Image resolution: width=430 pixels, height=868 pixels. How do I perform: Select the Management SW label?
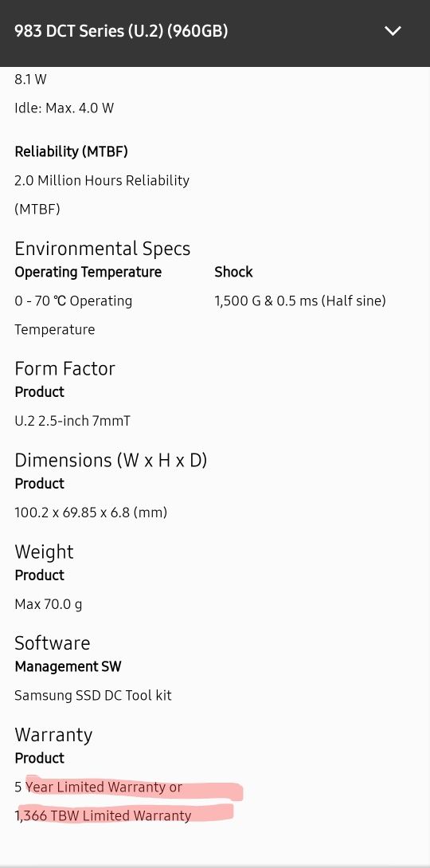tap(68, 666)
